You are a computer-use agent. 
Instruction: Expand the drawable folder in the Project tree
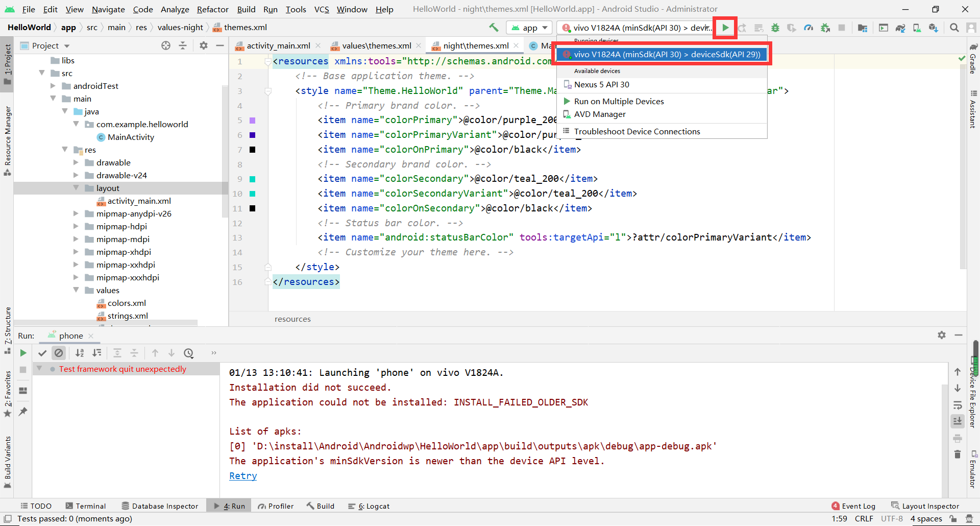coord(76,162)
